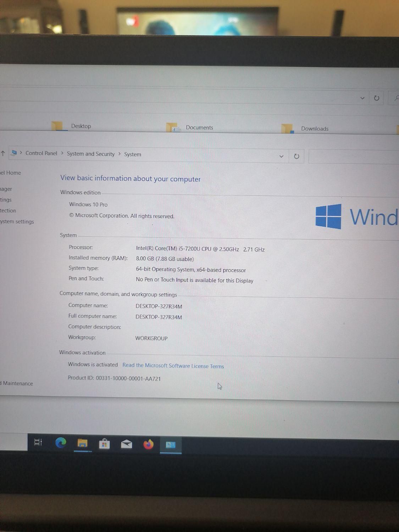Image resolution: width=399 pixels, height=532 pixels.
Task: Select the WORKGROUP value text
Action: tap(151, 338)
